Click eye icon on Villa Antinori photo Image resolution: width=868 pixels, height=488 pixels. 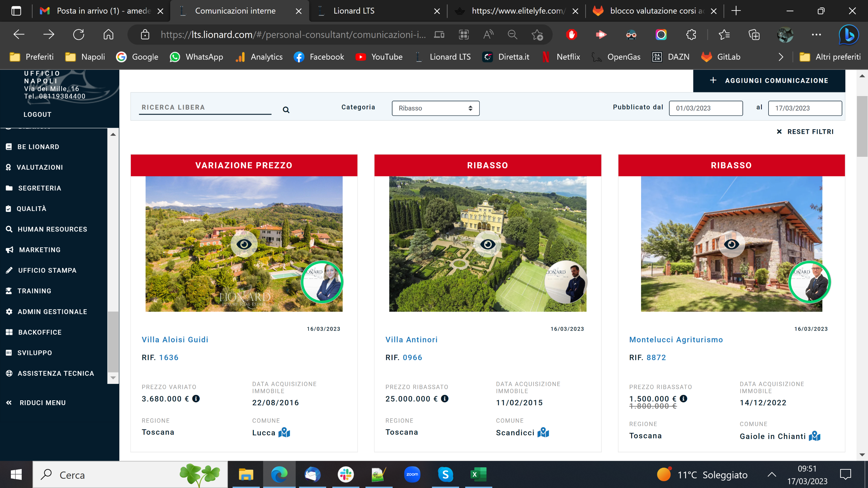point(487,244)
